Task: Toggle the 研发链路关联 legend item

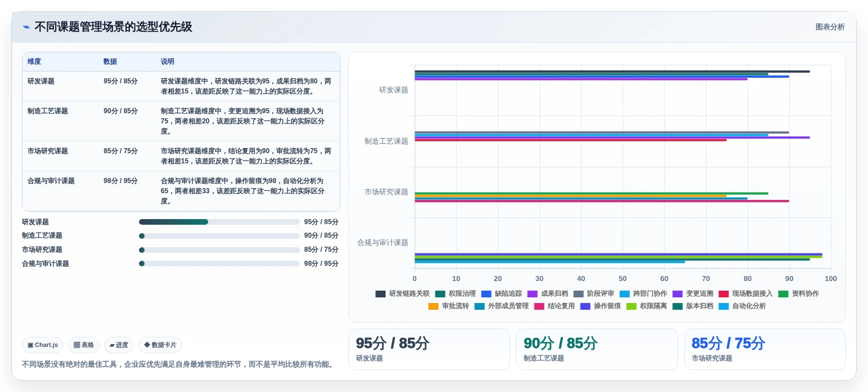Action: (403, 293)
